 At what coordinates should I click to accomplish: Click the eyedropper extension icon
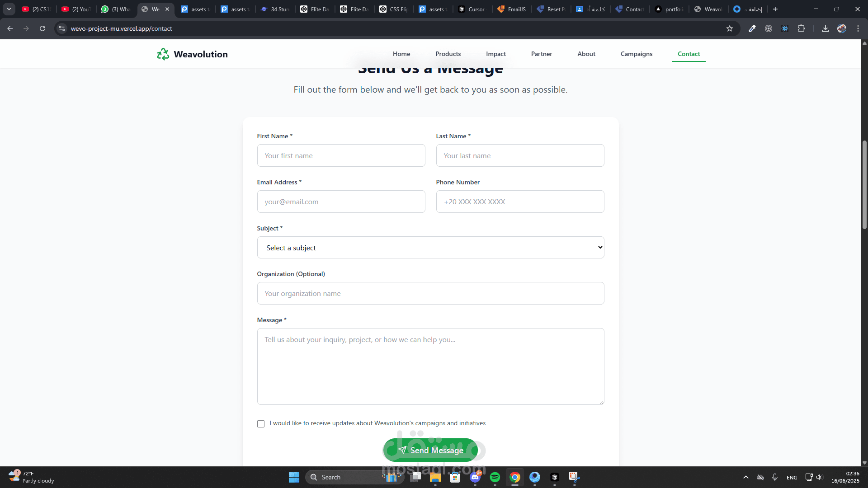click(x=752, y=28)
